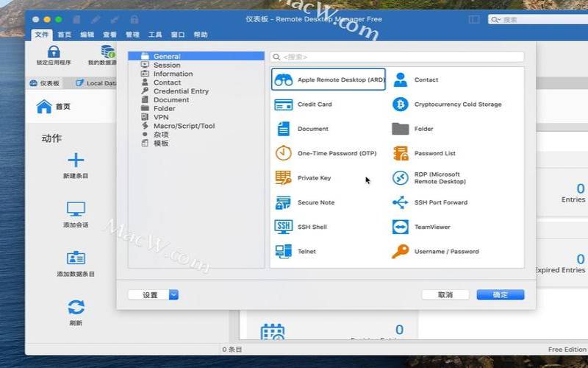Choose the Contact entry type icon
This screenshot has height=368, width=588.
400,79
